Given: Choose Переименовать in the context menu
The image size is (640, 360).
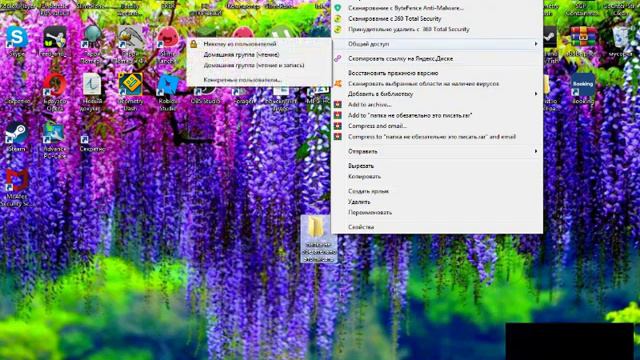Looking at the screenshot, I should coord(437,212).
